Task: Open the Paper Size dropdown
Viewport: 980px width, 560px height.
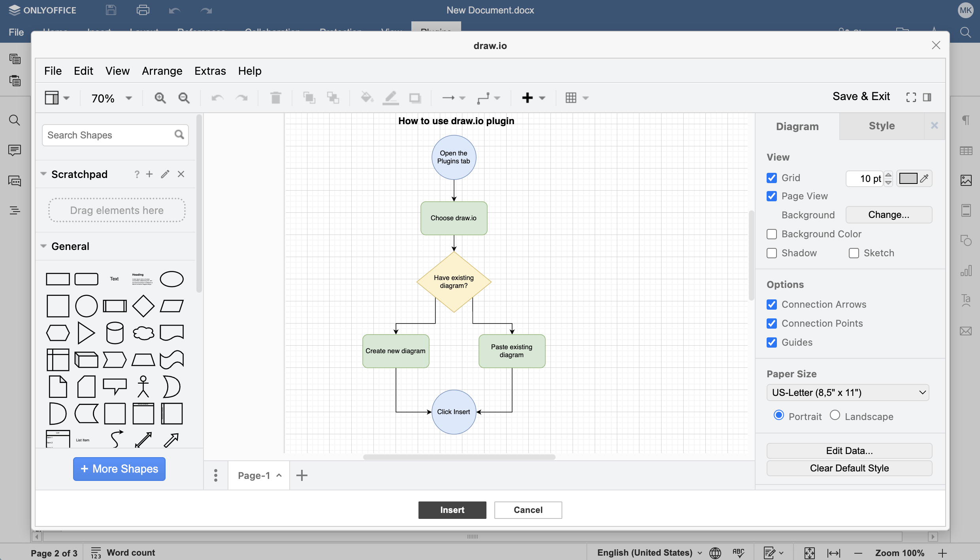Action: point(848,393)
